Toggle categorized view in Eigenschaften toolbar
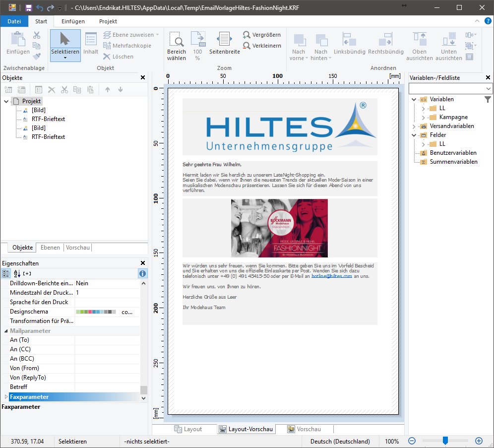This screenshot has height=448, width=494. [6, 273]
